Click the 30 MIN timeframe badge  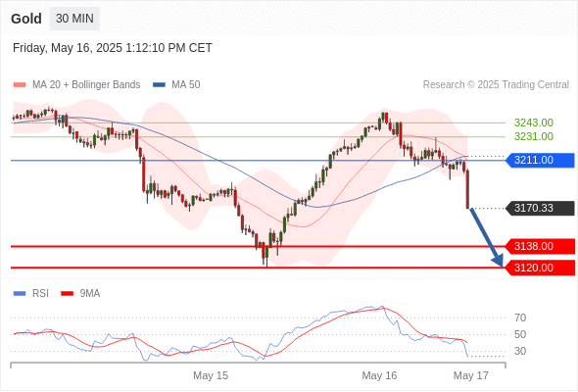click(x=74, y=19)
